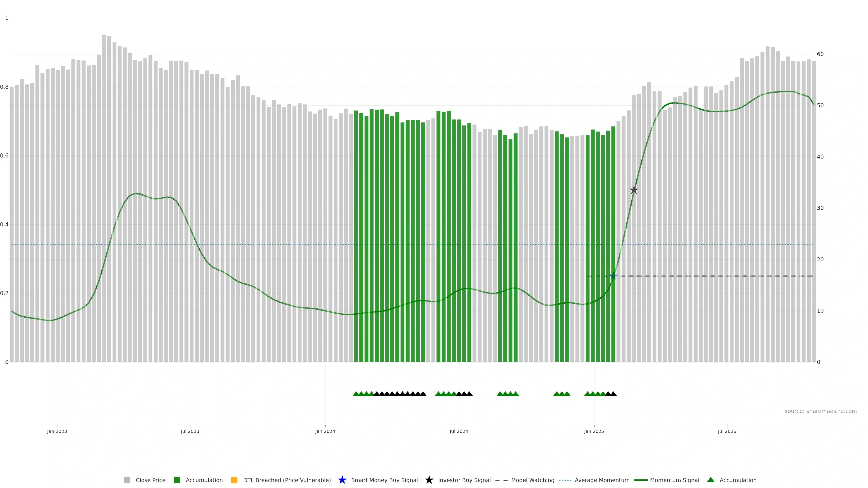This screenshot has height=488, width=868.
Task: Toggle the DTL Breached (Price Vulnerable) label
Action: coord(287,480)
